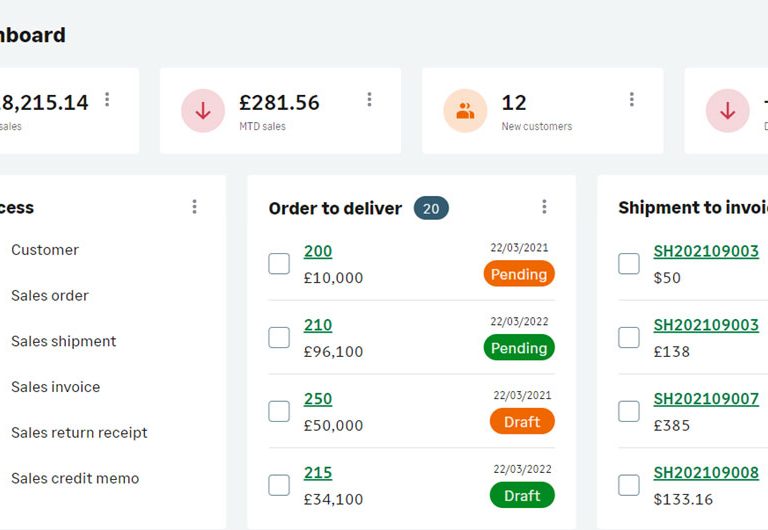Click the green Draft status badge
Viewport: 768px width, 530px height.
pyautogui.click(x=522, y=495)
